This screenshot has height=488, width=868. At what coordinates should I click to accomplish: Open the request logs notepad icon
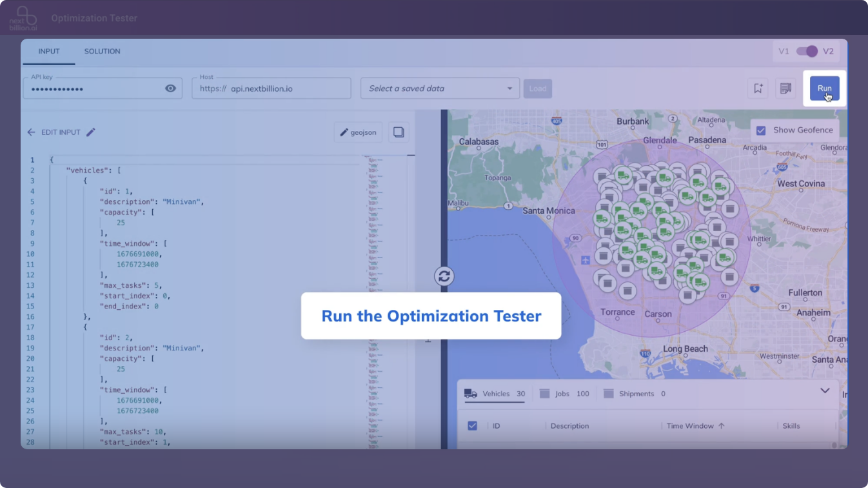(786, 88)
